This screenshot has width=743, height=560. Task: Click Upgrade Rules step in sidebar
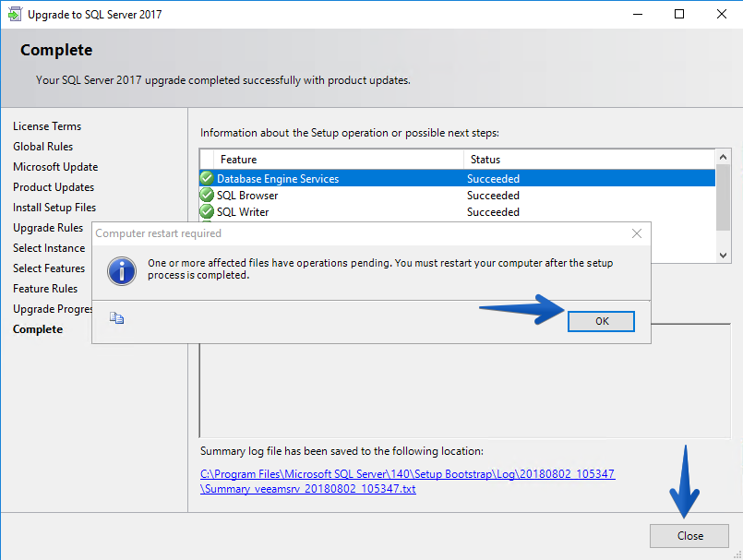[x=48, y=228]
